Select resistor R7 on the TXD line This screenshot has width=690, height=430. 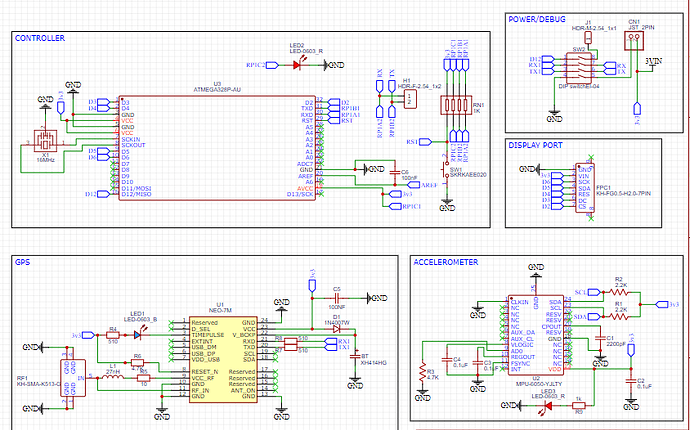[x=290, y=347]
